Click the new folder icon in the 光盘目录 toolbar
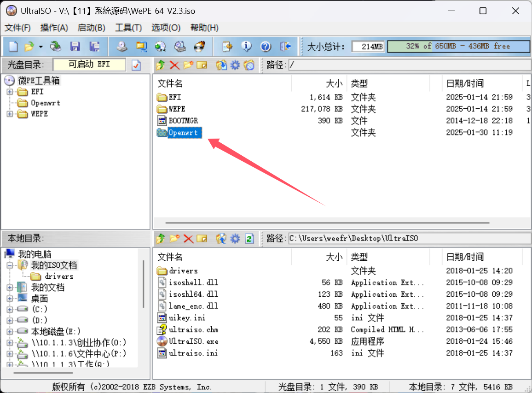 point(188,65)
